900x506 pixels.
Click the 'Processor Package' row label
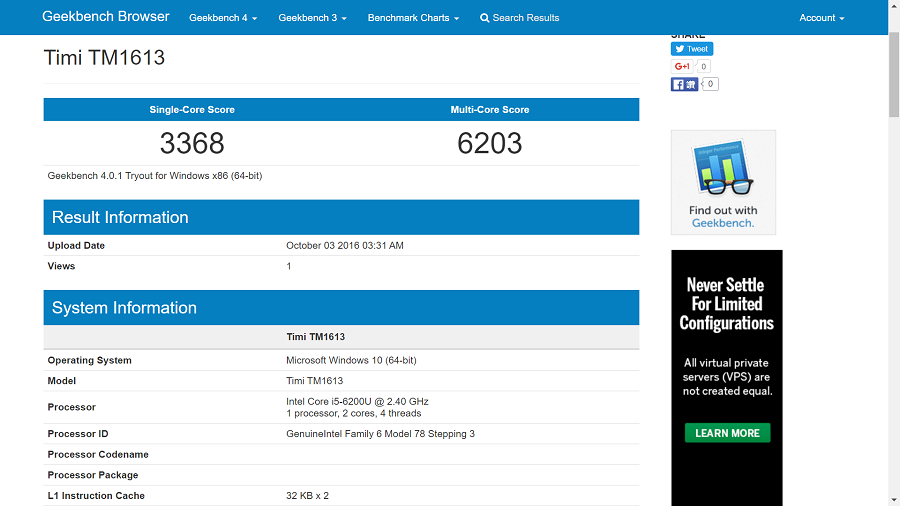click(93, 475)
